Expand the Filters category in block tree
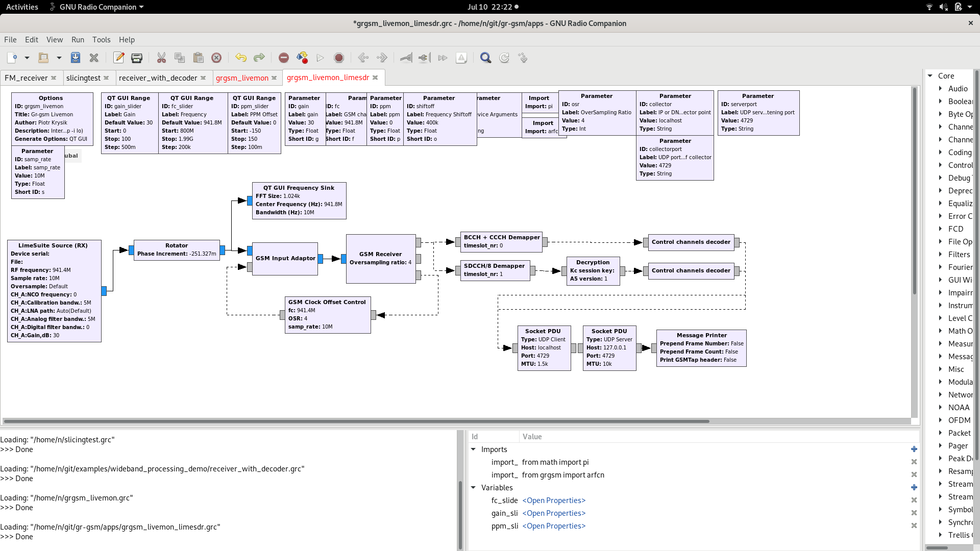980x551 pixels. pyautogui.click(x=940, y=254)
